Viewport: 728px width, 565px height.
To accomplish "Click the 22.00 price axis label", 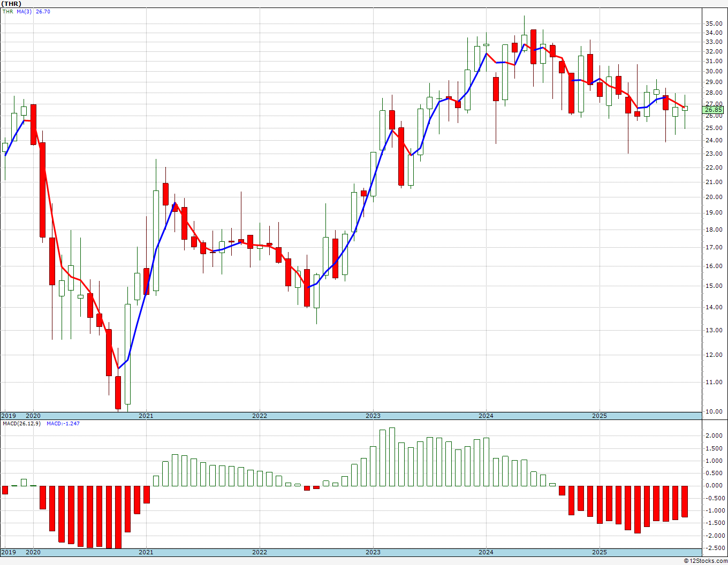I will [714, 167].
